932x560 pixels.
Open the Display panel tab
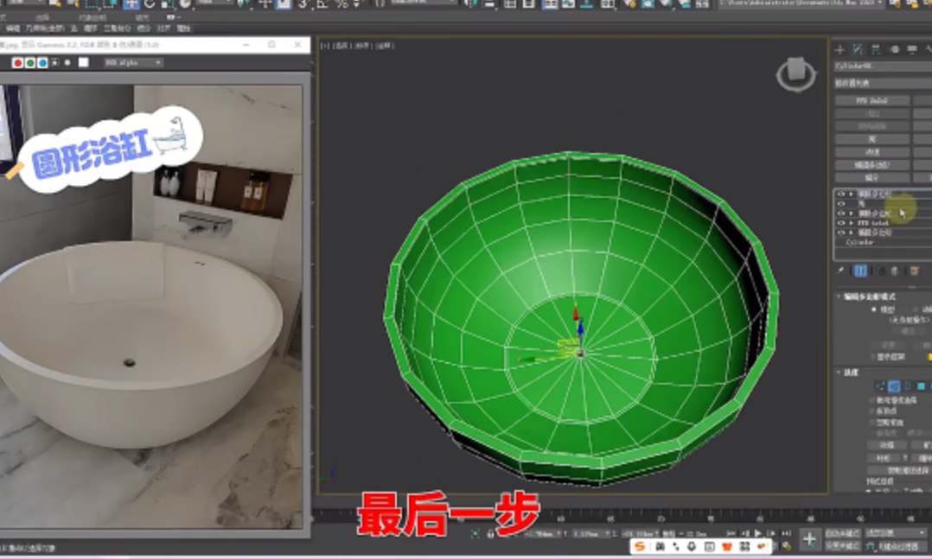tap(912, 49)
